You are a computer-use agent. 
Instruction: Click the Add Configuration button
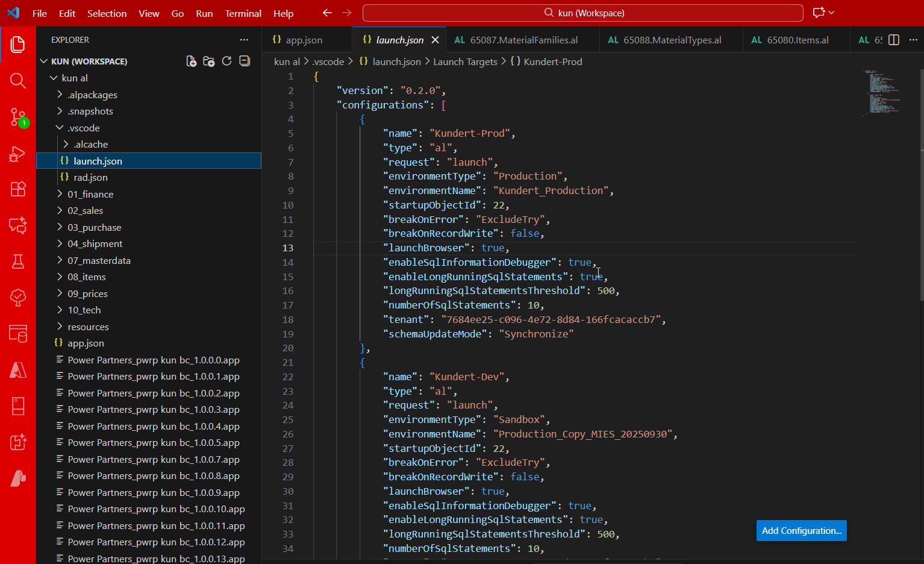[x=802, y=530]
